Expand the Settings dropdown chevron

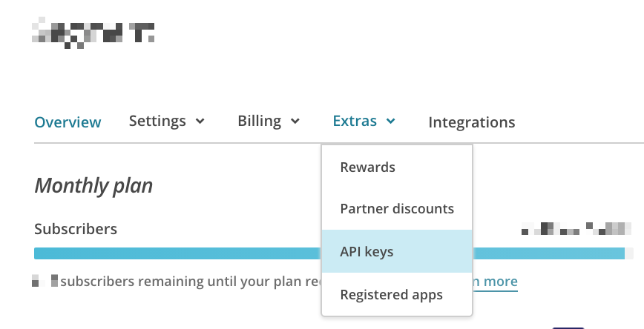tap(200, 122)
